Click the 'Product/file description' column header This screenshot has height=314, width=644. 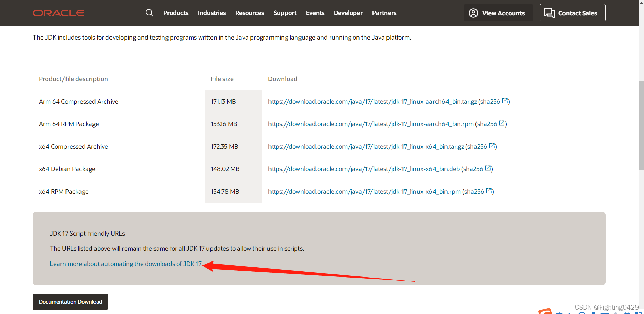coord(73,79)
